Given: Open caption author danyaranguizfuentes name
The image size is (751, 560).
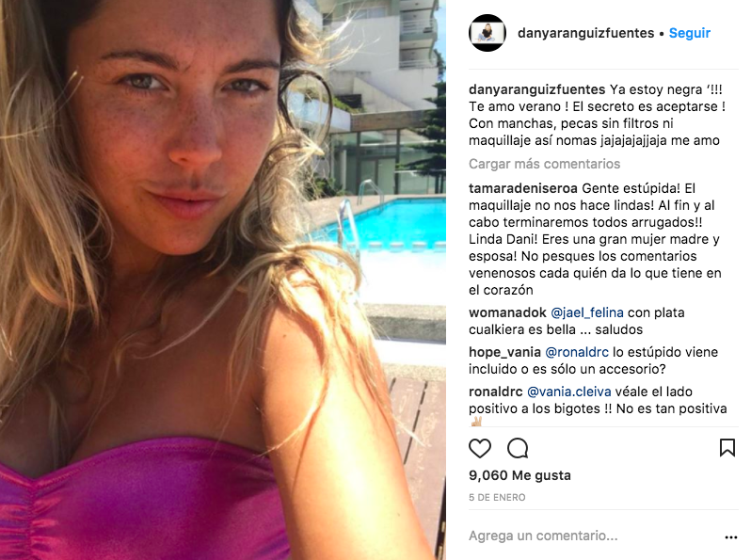Looking at the screenshot, I should 537,89.
